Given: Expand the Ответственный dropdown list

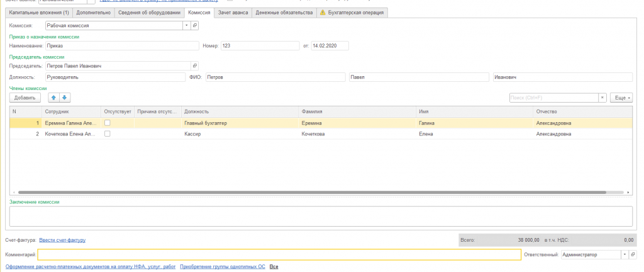Looking at the screenshot, I should coord(625,255).
